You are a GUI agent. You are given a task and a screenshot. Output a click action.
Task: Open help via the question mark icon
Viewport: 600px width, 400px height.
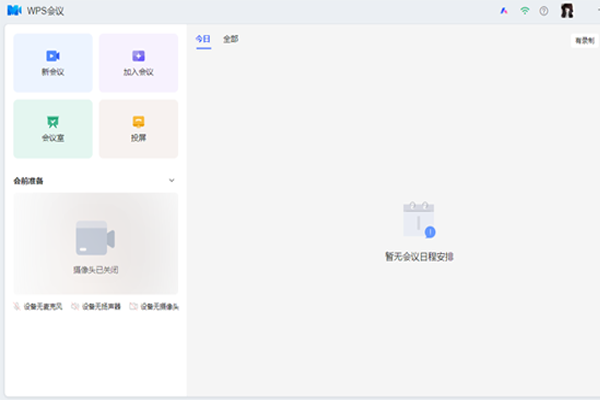[544, 11]
